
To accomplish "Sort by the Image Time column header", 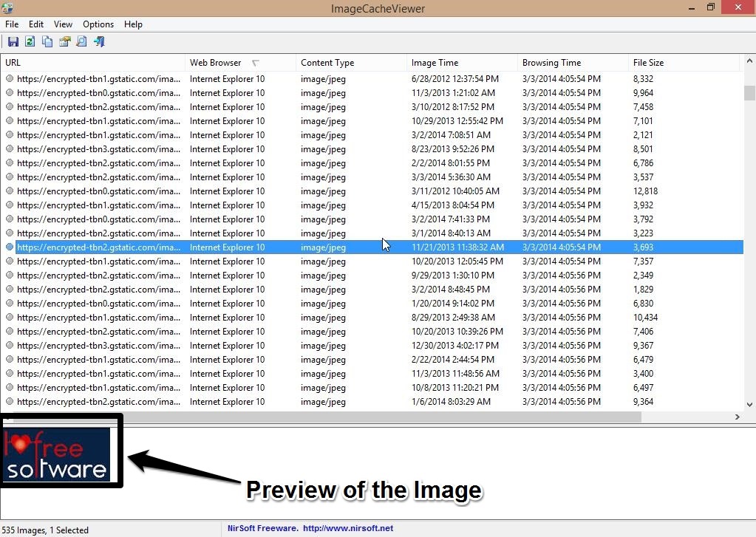I will pos(462,63).
